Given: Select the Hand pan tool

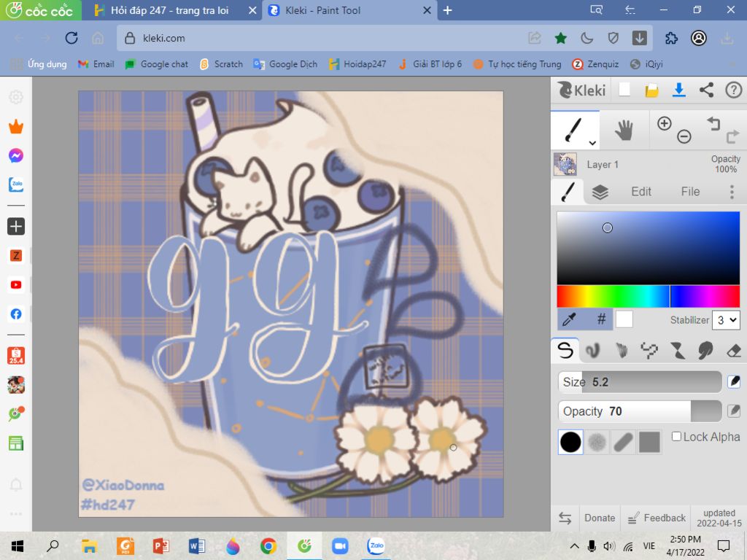Looking at the screenshot, I should point(624,130).
